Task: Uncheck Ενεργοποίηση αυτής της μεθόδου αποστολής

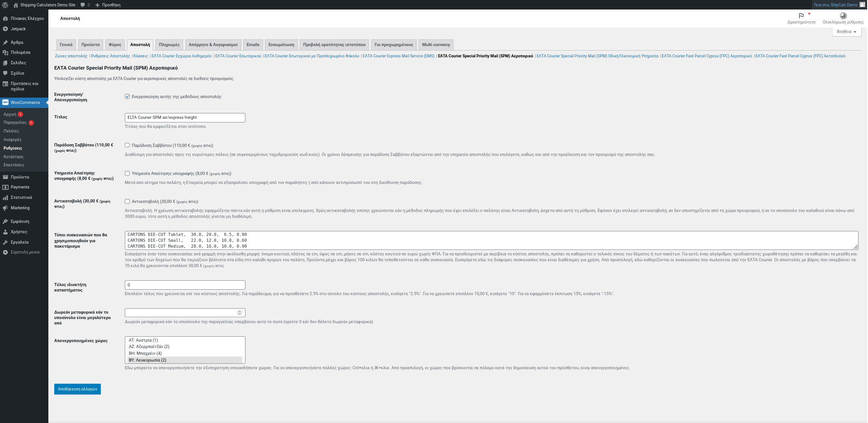Action: pos(127,97)
